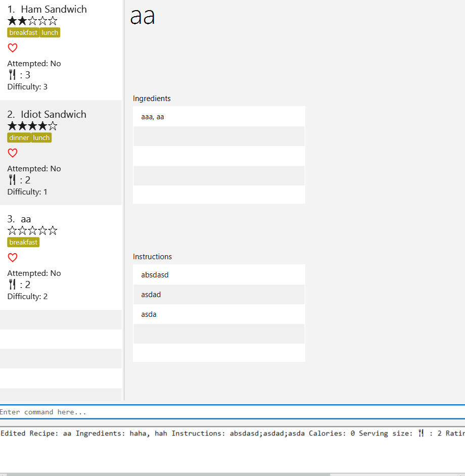Click the instruction row 'asda'

219,314
